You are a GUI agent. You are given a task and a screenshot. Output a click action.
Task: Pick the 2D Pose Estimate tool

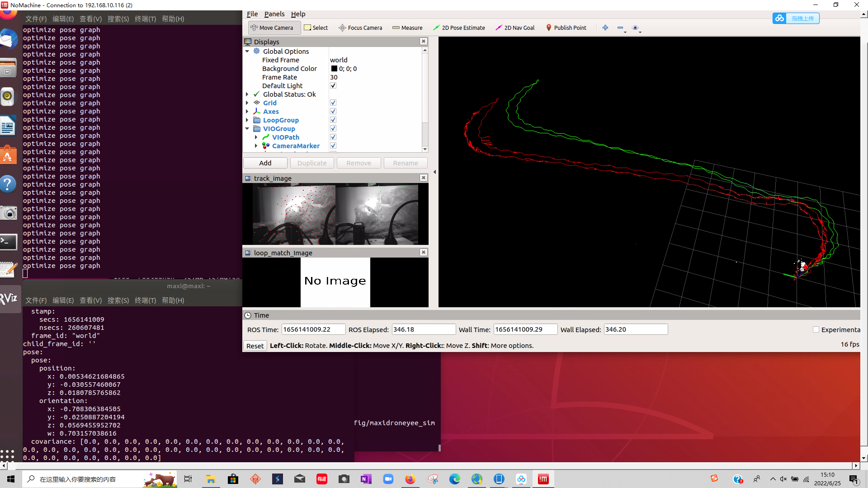point(459,28)
